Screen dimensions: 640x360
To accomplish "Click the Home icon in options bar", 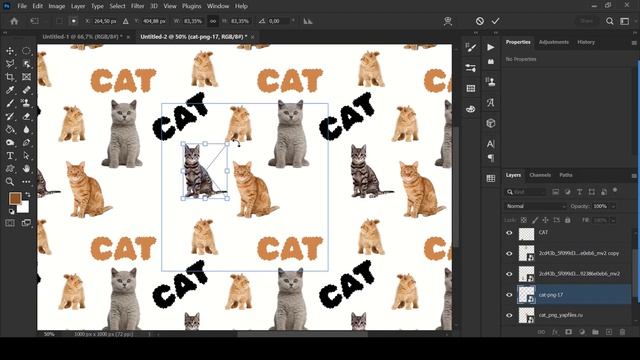I will [14, 21].
